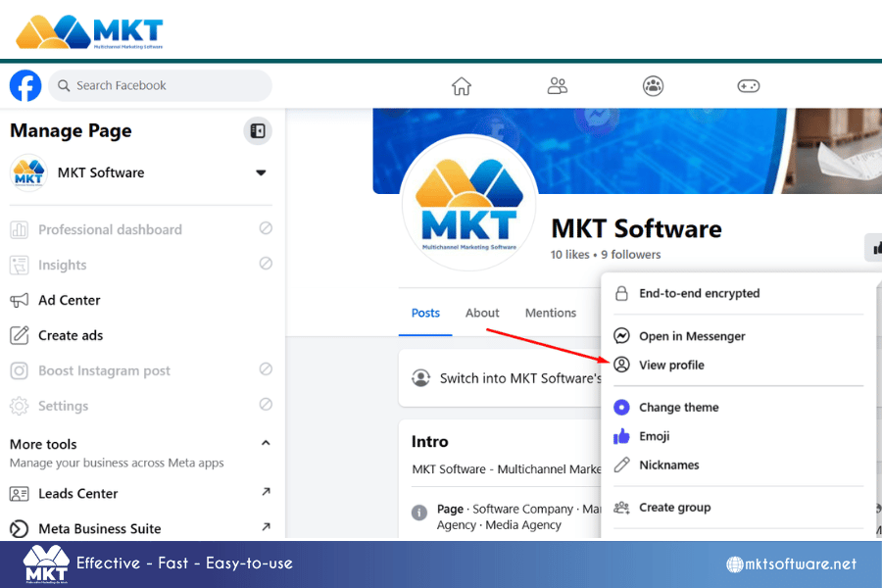Click the Like thumbs-up button at right edge
The image size is (882, 588).
873,248
